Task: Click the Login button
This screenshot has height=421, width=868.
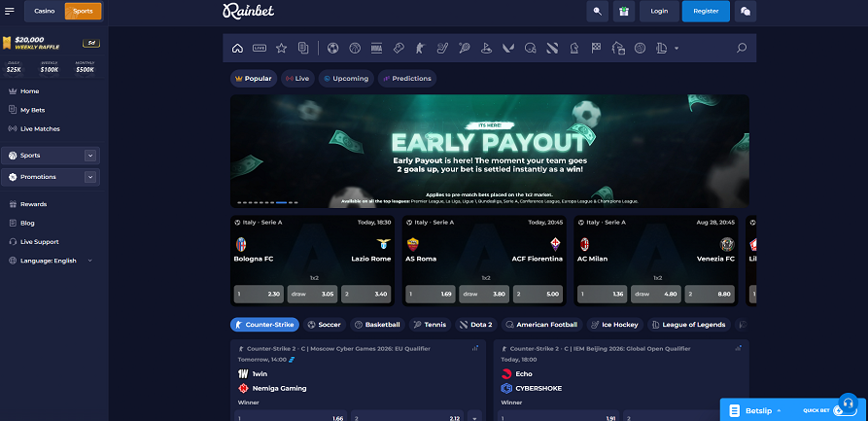Action: pyautogui.click(x=659, y=11)
